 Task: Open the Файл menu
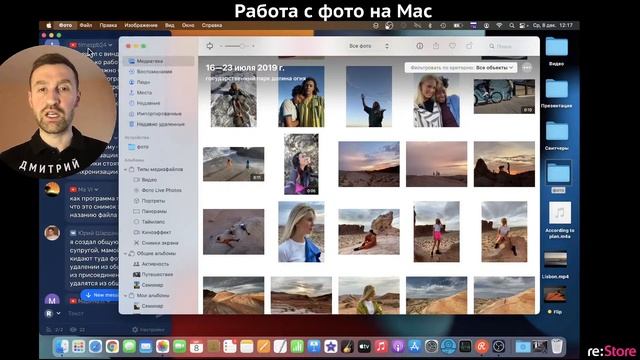(86, 25)
